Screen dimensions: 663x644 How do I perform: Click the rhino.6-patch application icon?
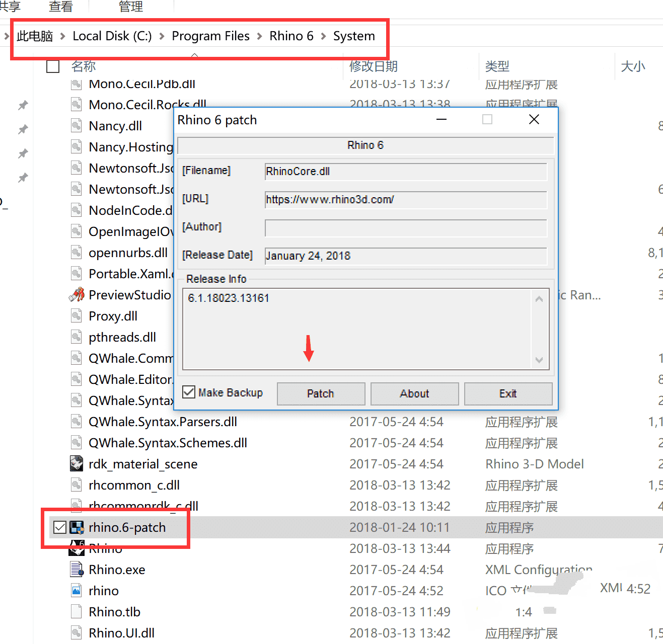pyautogui.click(x=77, y=527)
